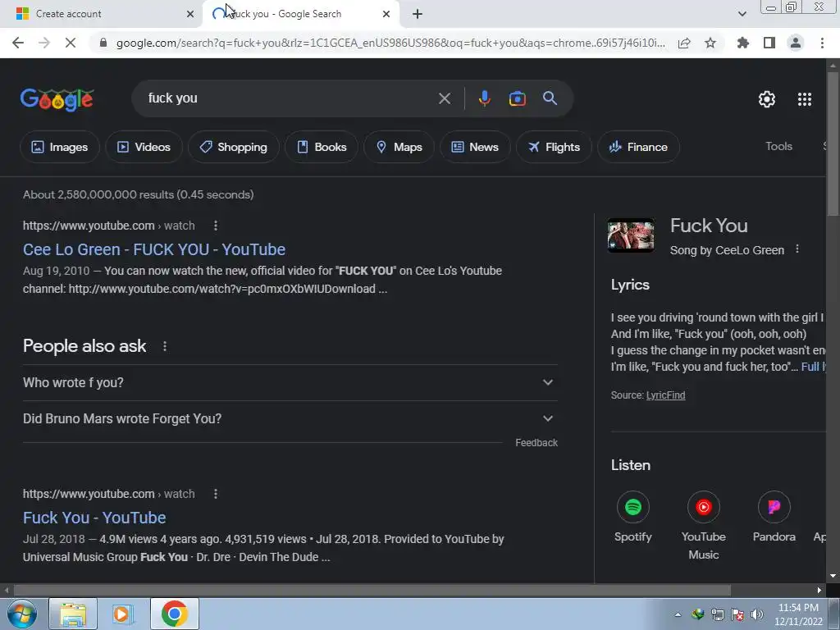Open the Chrome extensions puzzle icon

coord(742,43)
